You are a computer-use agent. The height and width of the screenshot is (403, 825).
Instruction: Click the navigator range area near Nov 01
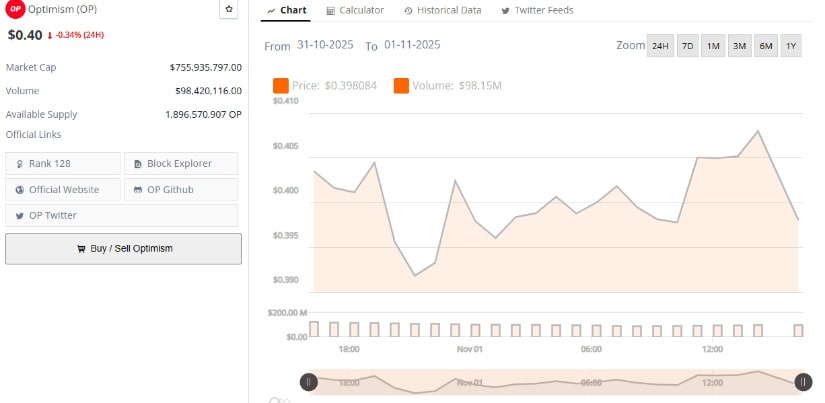469,382
